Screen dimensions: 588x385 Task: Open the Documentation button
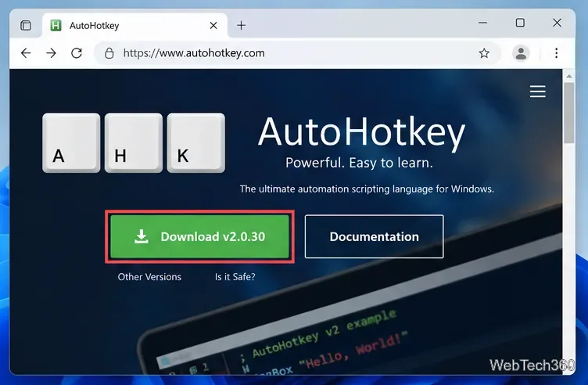(375, 236)
